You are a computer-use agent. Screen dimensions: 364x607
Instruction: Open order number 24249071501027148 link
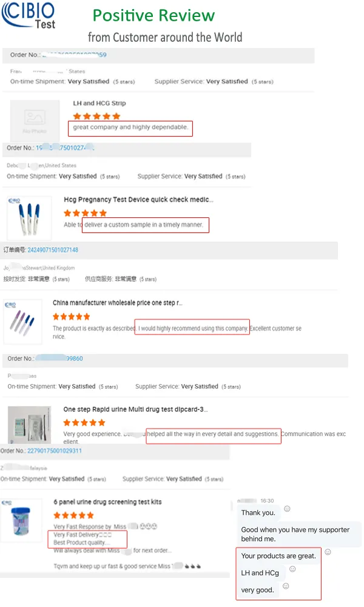(x=53, y=249)
